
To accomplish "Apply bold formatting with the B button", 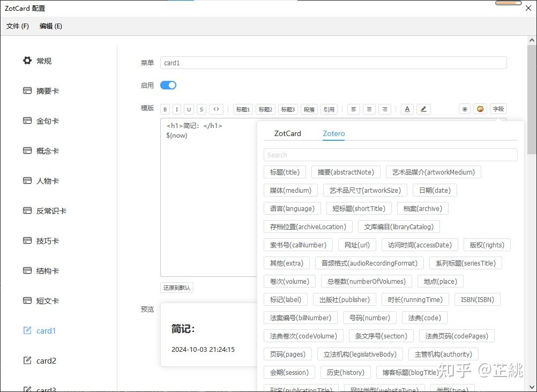I will click(x=165, y=109).
